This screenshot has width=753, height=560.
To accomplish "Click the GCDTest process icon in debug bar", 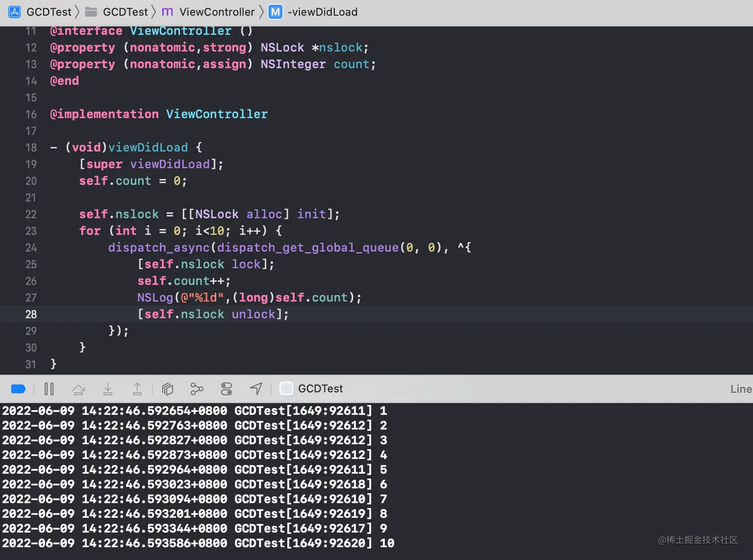I will tap(286, 389).
